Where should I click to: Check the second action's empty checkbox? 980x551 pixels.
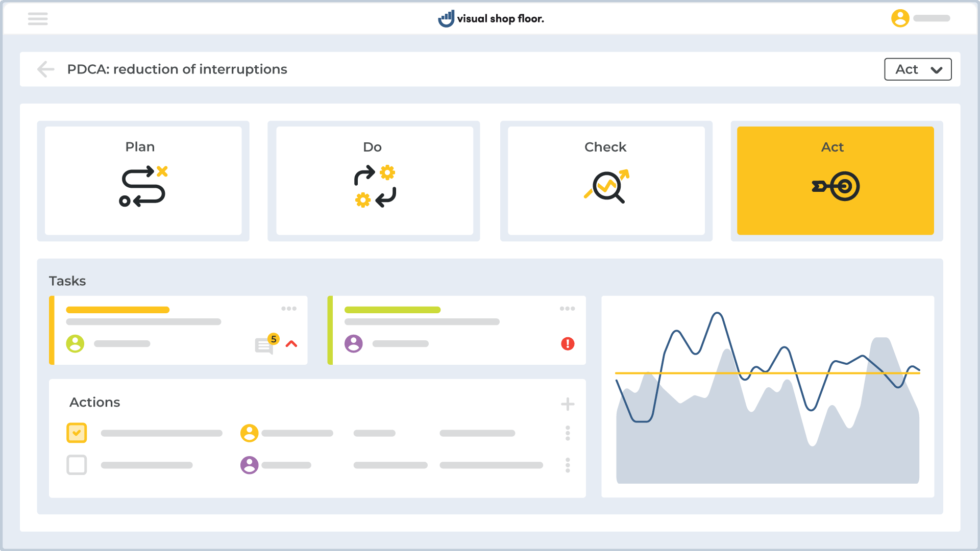(77, 465)
